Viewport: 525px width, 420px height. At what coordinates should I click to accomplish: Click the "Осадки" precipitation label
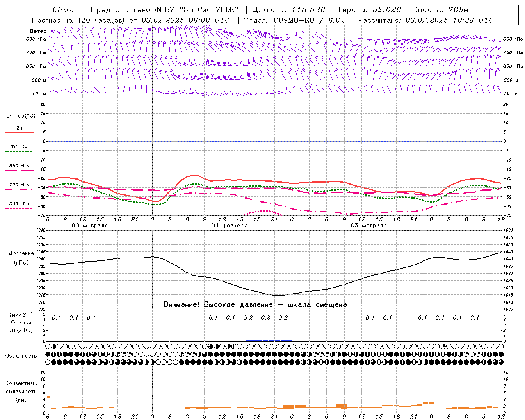[x=21, y=322]
